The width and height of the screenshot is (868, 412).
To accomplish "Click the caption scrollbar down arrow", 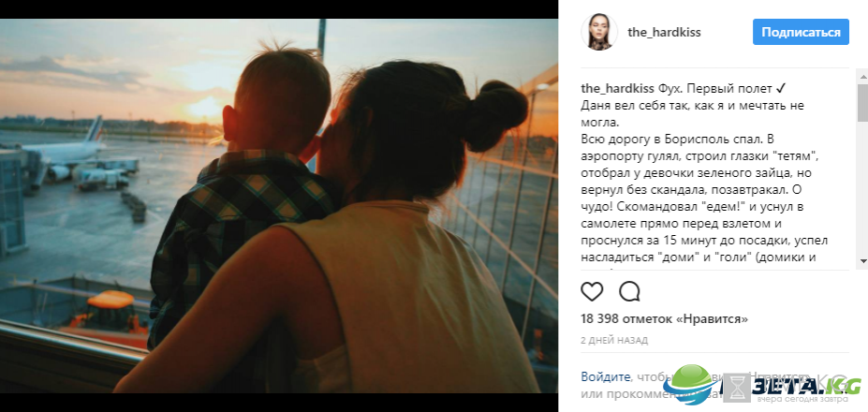I will click(x=862, y=261).
